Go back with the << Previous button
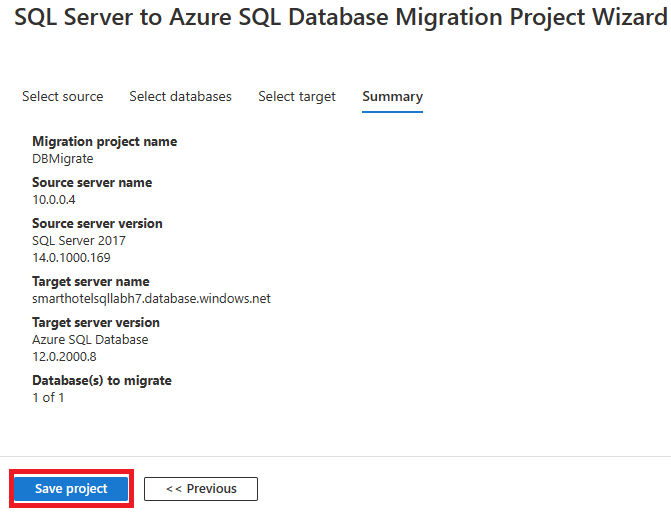 click(x=201, y=489)
